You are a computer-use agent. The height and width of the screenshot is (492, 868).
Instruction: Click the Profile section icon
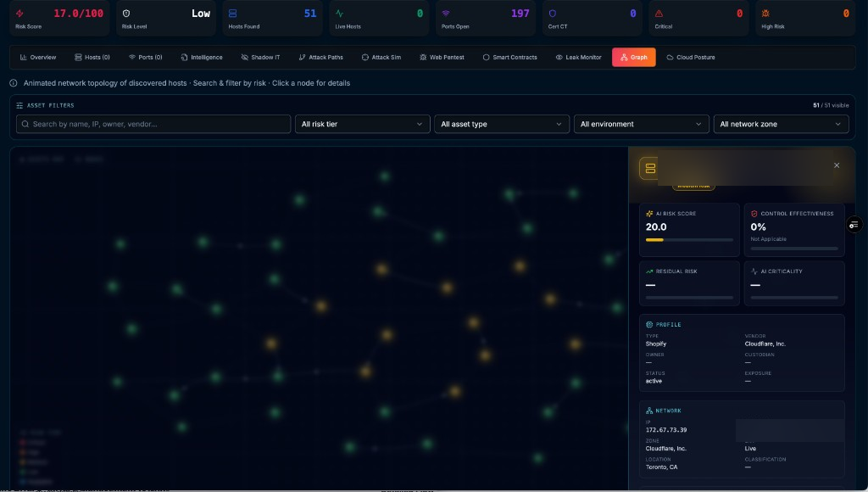point(649,325)
